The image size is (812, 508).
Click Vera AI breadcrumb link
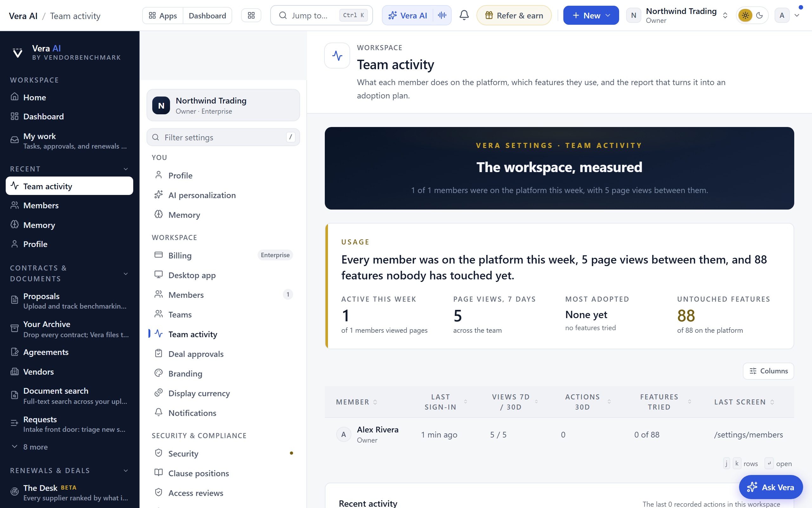(x=23, y=16)
